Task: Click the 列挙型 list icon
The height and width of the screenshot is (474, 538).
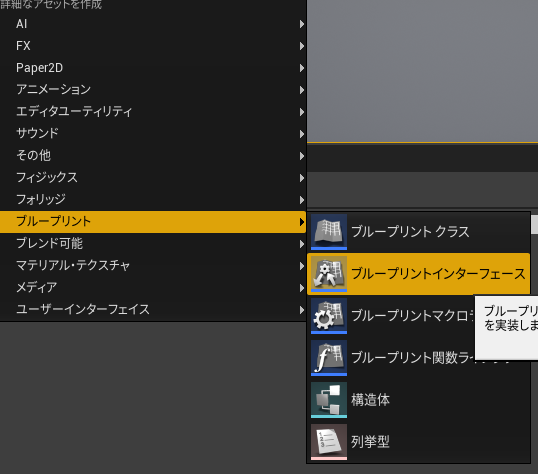Action: point(329,442)
